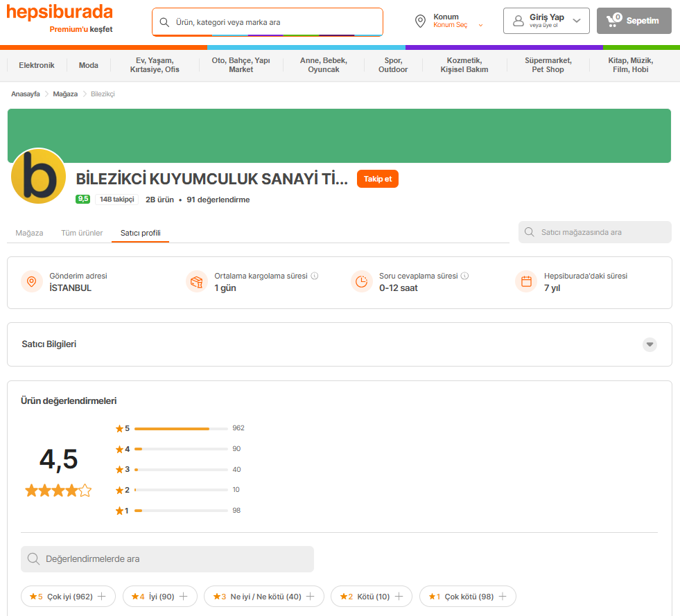
Task: Filter reviews by 5-star Çok iyi (962)
Action: [x=68, y=597]
